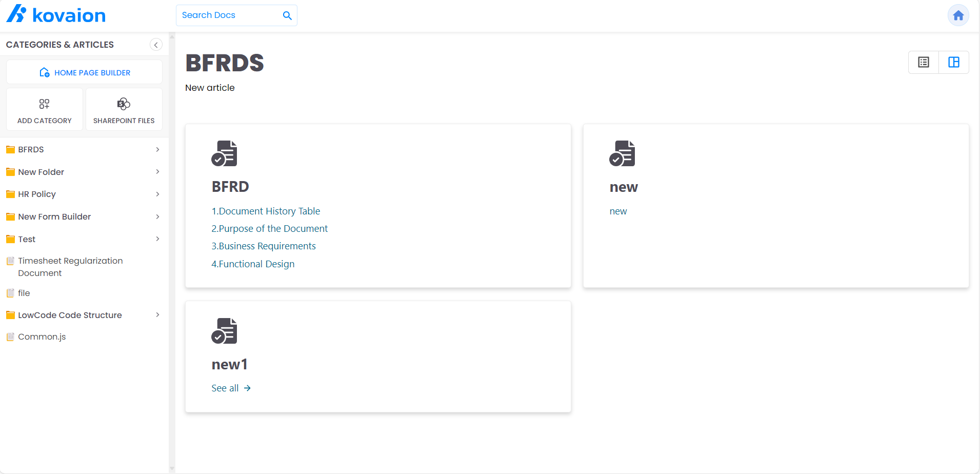
Task: Open the SharePoint Files tool
Action: (x=123, y=104)
